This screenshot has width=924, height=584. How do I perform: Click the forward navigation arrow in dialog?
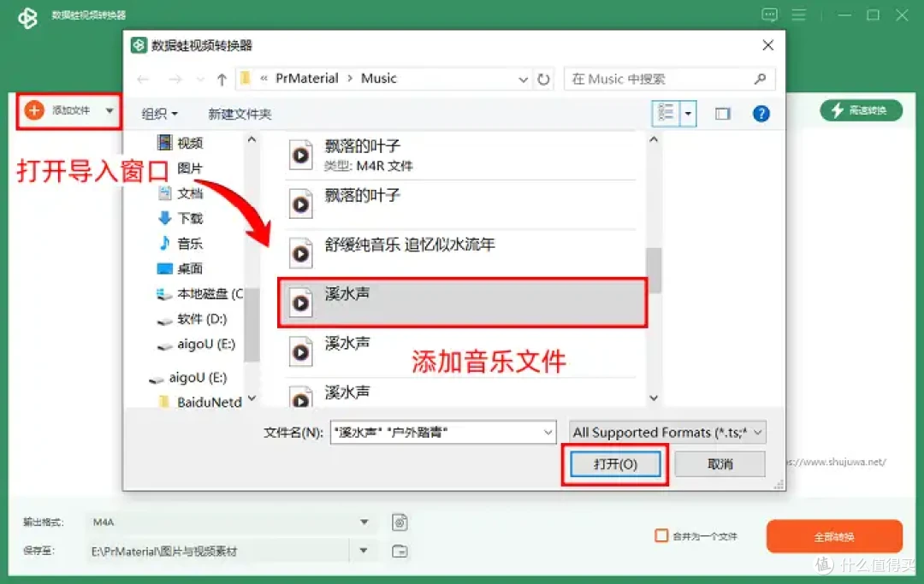click(175, 79)
